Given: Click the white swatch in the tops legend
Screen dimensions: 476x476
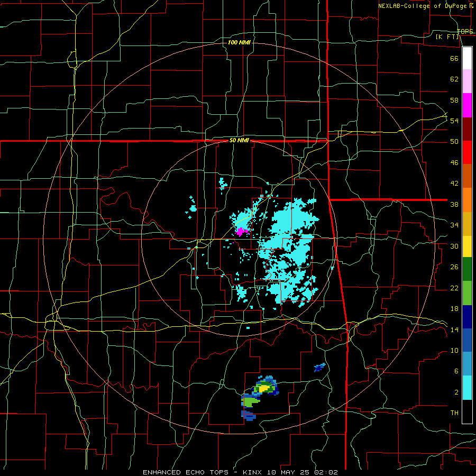Looking at the screenshot, I should point(467,58).
